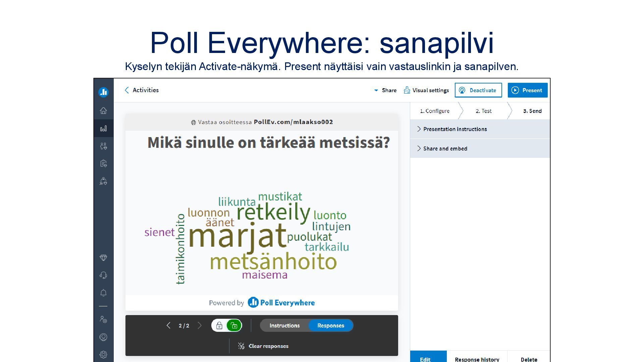This screenshot has height=362, width=644.
Task: Open notifications via the bell icon
Action: click(x=103, y=293)
